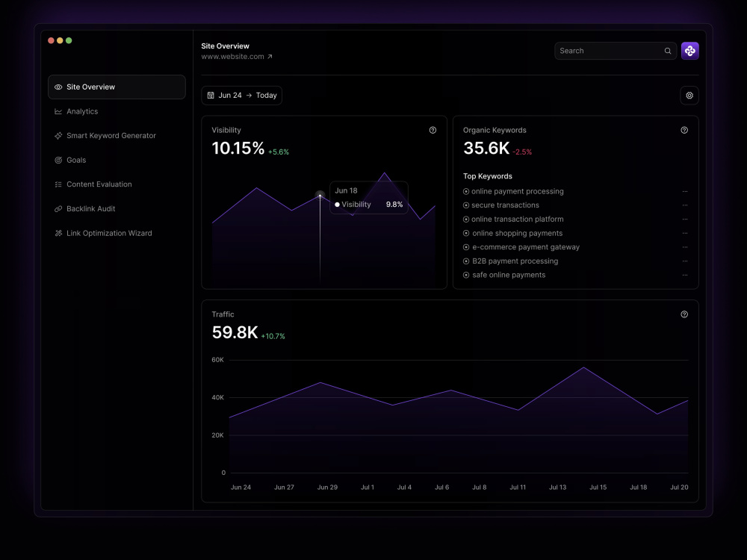Click the calendar icon in date range button
The image size is (747, 560).
pyautogui.click(x=211, y=96)
